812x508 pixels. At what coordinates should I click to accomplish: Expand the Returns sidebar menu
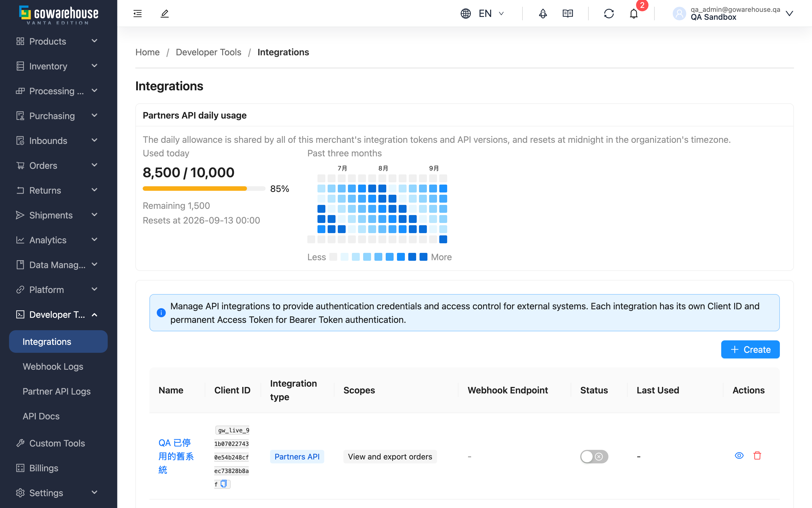[58, 190]
